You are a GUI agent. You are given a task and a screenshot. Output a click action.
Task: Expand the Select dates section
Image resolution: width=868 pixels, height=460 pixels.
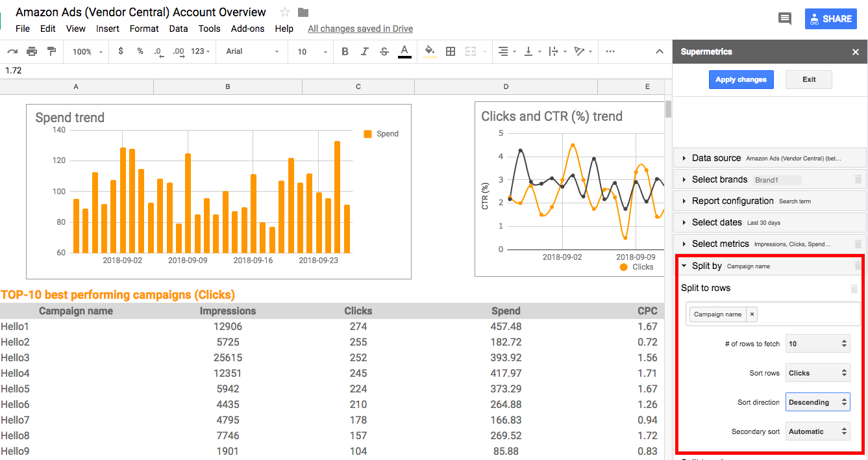tap(770, 222)
